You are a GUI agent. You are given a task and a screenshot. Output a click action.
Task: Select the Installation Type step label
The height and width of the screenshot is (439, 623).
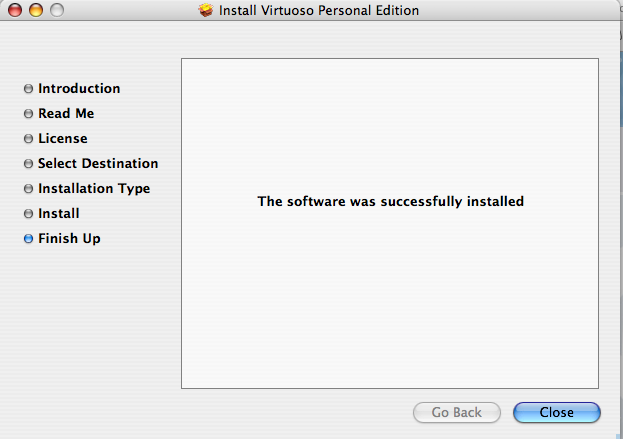point(94,189)
